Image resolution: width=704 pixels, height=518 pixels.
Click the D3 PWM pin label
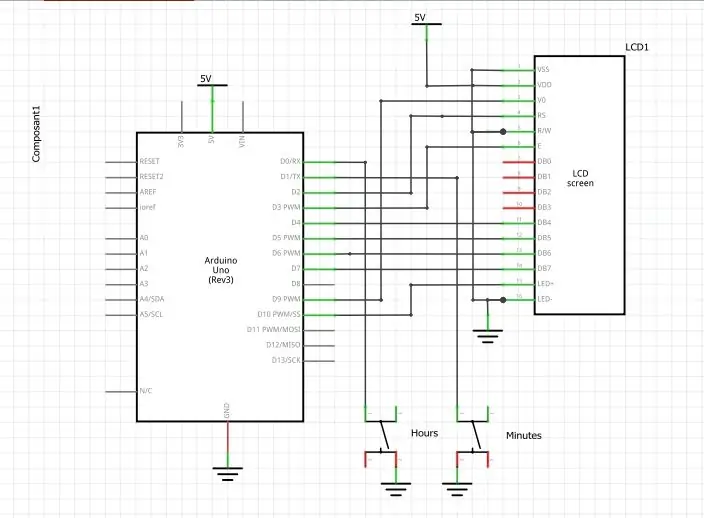click(x=286, y=207)
